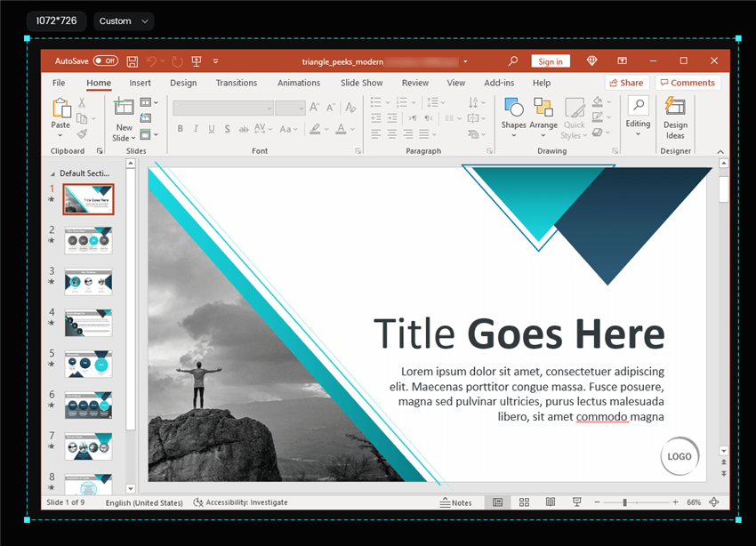Switch to Slide Sorter view
The height and width of the screenshot is (546, 756).
524,502
